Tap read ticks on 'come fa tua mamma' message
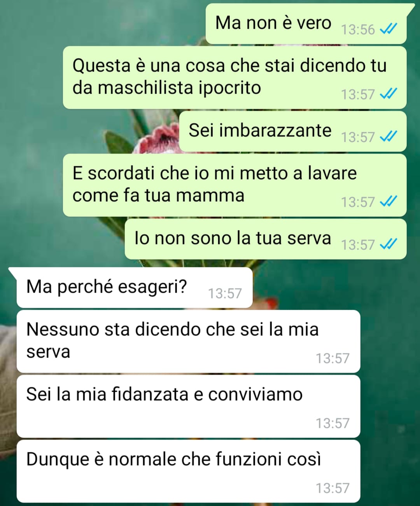420x506 pixels. [x=388, y=201]
